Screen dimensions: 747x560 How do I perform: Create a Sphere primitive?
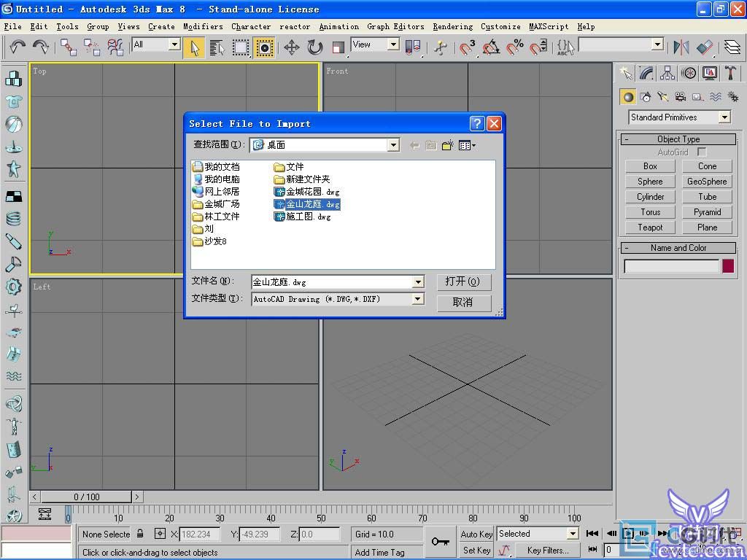tap(650, 182)
